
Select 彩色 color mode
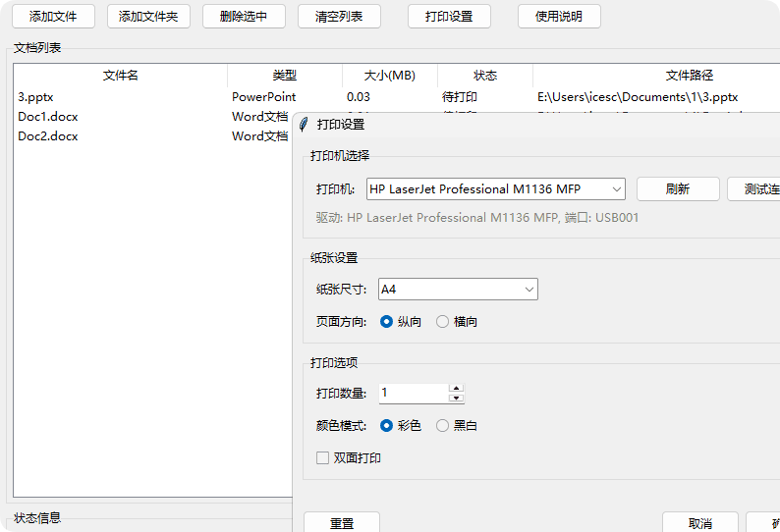point(401,426)
